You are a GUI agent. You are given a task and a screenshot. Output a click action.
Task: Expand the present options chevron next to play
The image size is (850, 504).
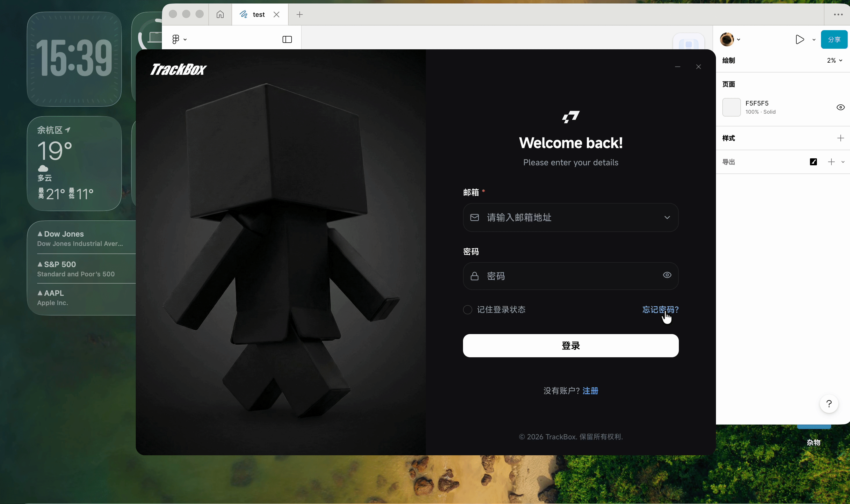814,40
